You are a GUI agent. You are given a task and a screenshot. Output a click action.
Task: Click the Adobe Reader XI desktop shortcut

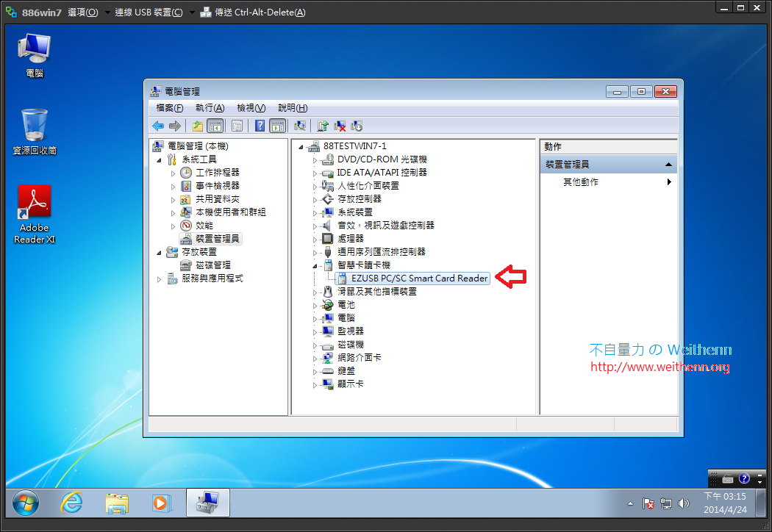(35, 214)
